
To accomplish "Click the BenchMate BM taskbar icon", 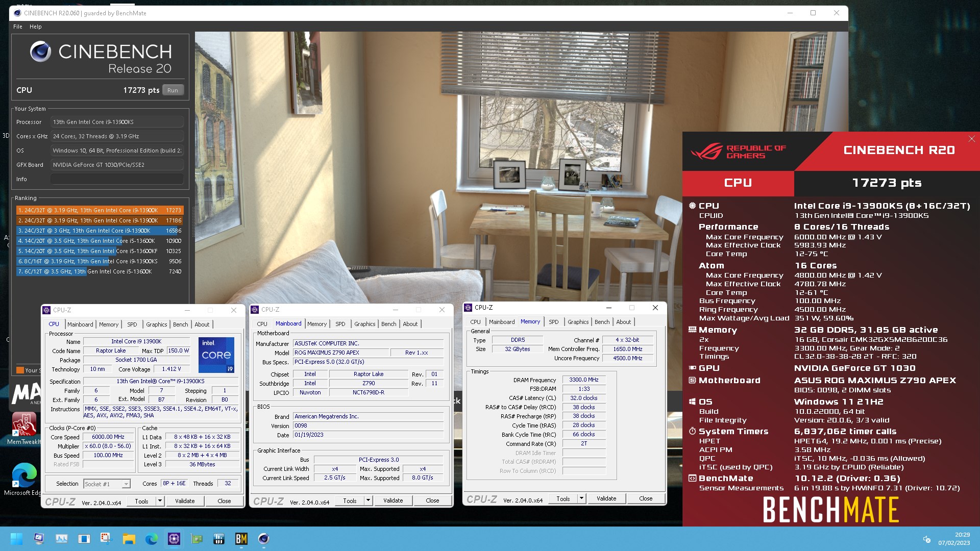I will click(x=241, y=539).
